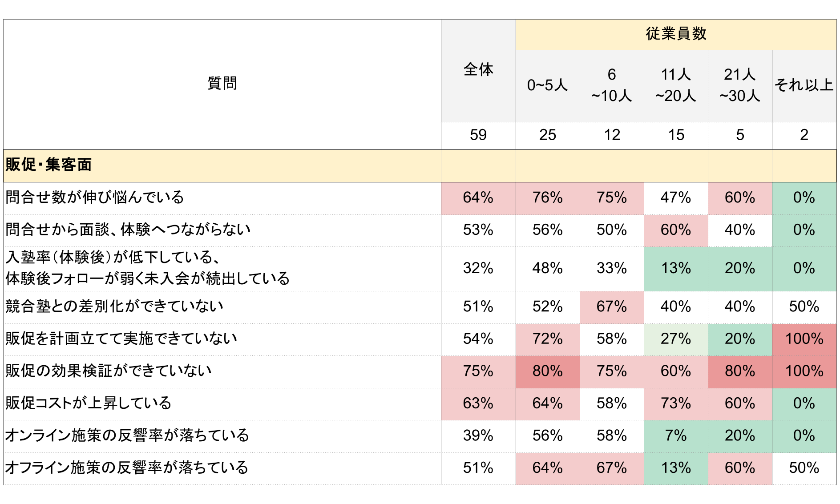Click the 76% cell in 問合せ数 row
This screenshot has height=504, width=840.
tap(547, 198)
